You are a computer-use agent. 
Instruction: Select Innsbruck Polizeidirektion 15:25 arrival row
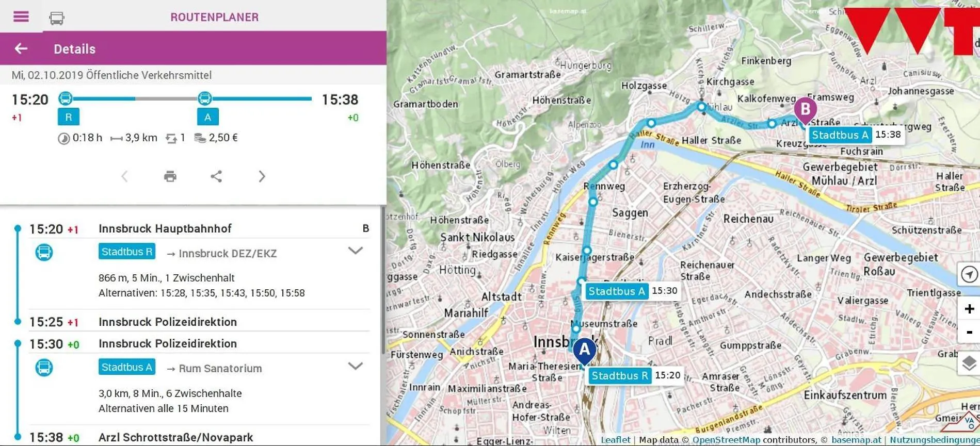(x=199, y=322)
